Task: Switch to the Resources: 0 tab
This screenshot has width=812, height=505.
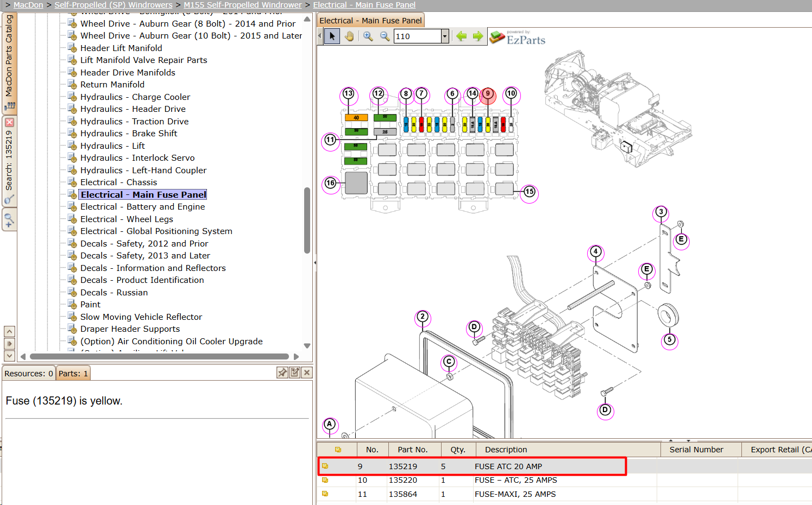Action: coord(29,374)
